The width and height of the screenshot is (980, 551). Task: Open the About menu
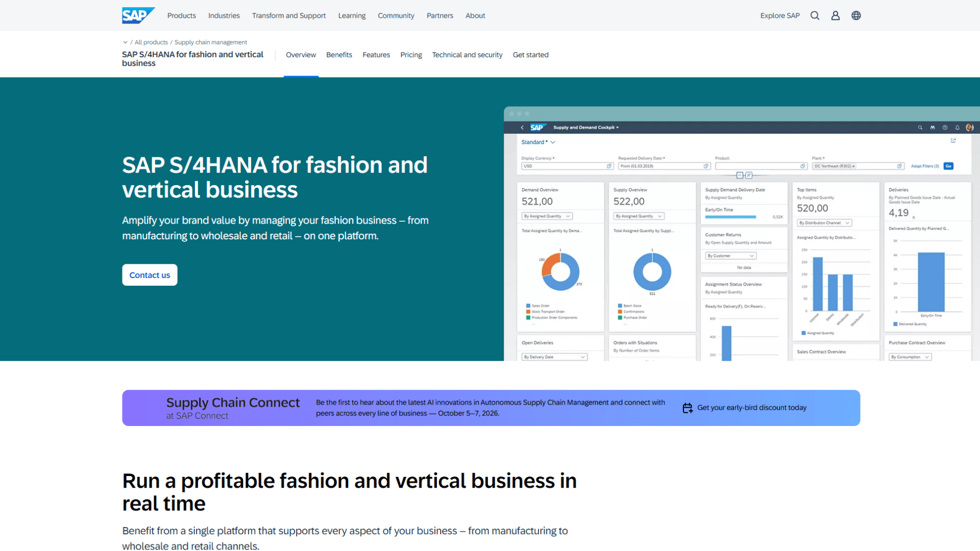click(x=475, y=16)
